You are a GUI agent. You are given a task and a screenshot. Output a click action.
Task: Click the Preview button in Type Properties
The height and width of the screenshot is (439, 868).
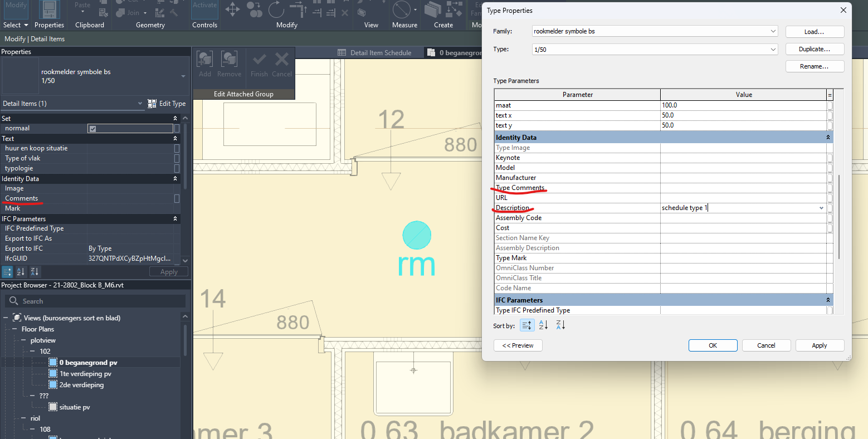pos(518,345)
